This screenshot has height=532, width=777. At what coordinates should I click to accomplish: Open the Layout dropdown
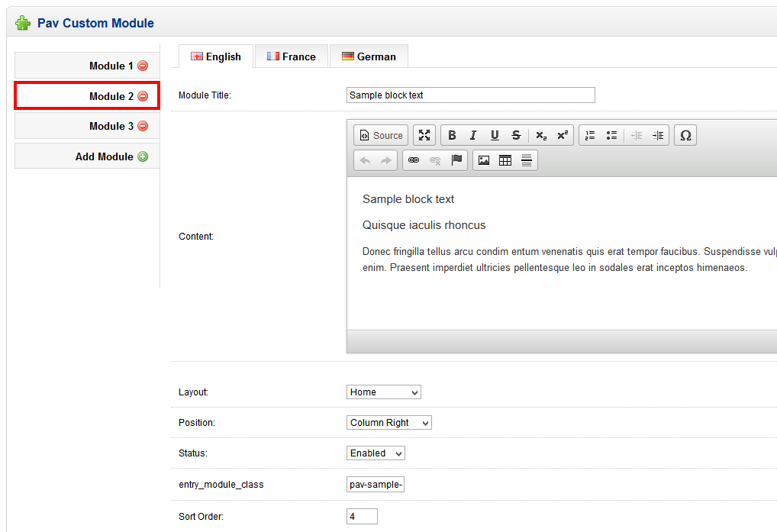click(383, 392)
